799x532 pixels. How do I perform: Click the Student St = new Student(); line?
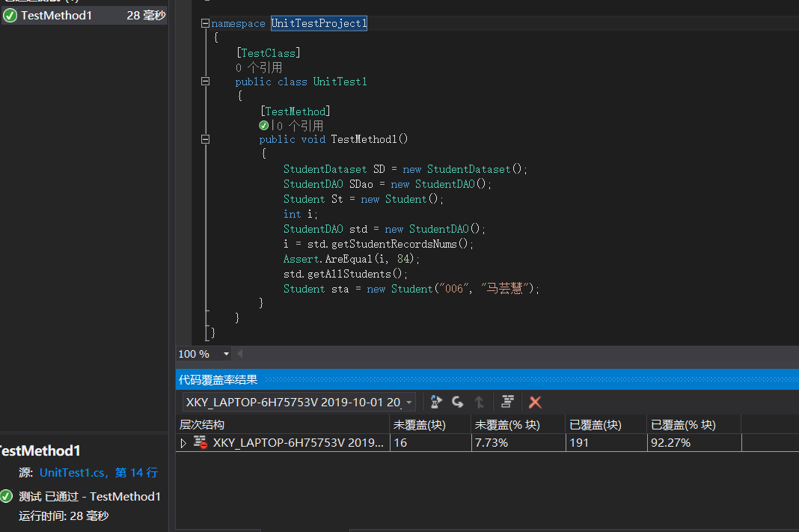(x=364, y=199)
